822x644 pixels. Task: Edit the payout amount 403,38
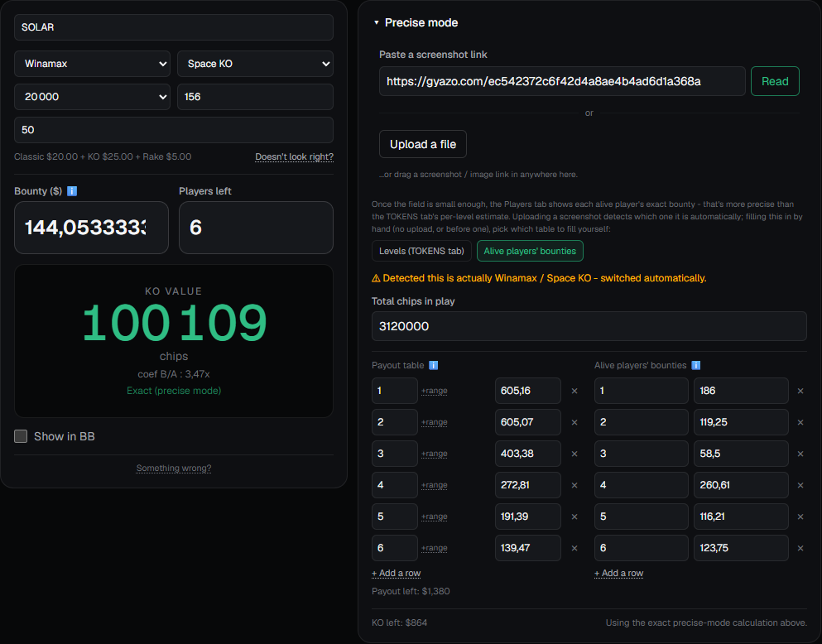[528, 454]
